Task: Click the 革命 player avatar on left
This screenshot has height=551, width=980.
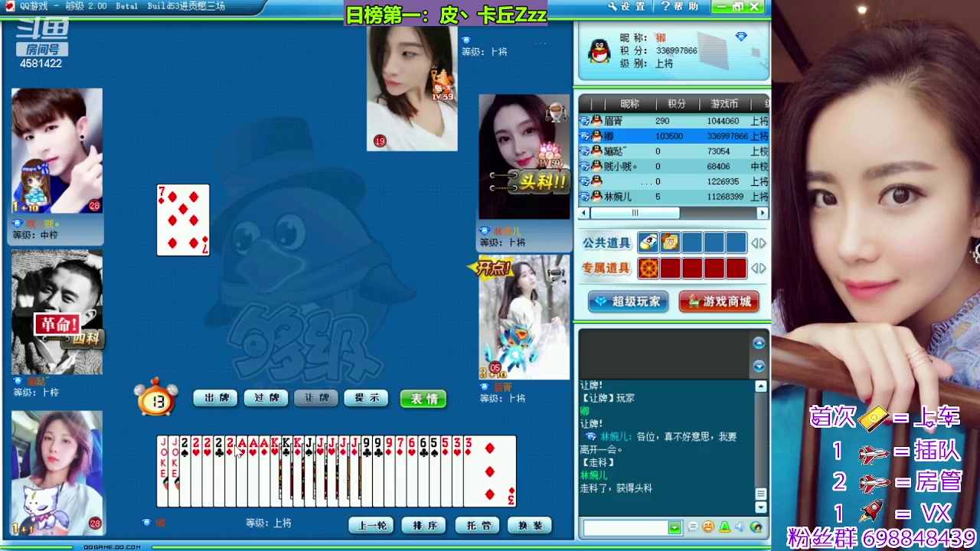Action: 57,312
